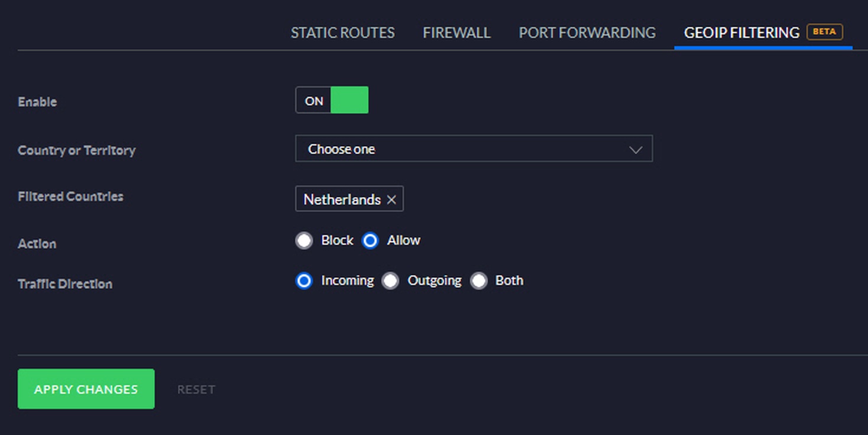Select the Allow action radio button
The image size is (868, 435).
click(x=370, y=241)
